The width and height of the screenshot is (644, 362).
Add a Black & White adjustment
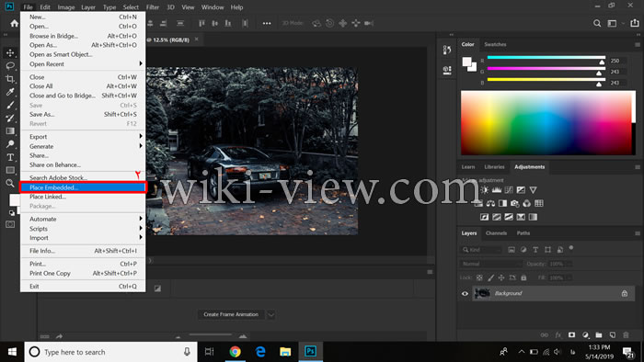pyautogui.click(x=502, y=203)
